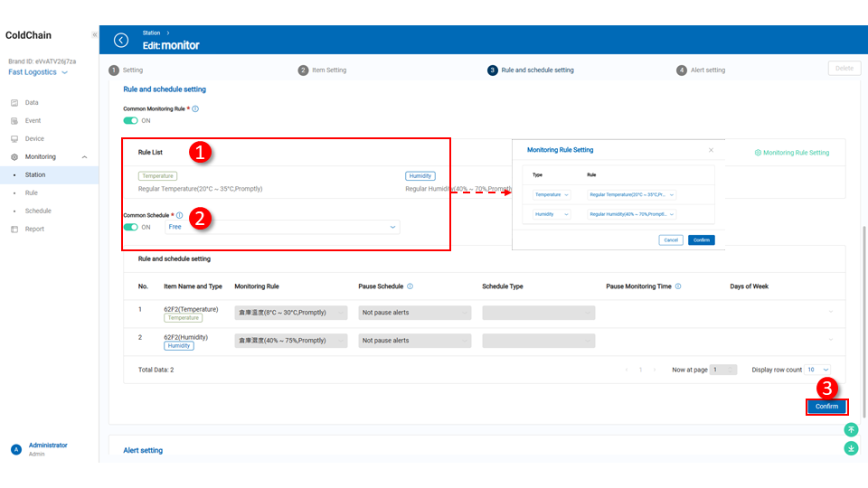This screenshot has width=868, height=488.
Task: Click the green scroll-to-top arrow icon
Action: click(851, 430)
